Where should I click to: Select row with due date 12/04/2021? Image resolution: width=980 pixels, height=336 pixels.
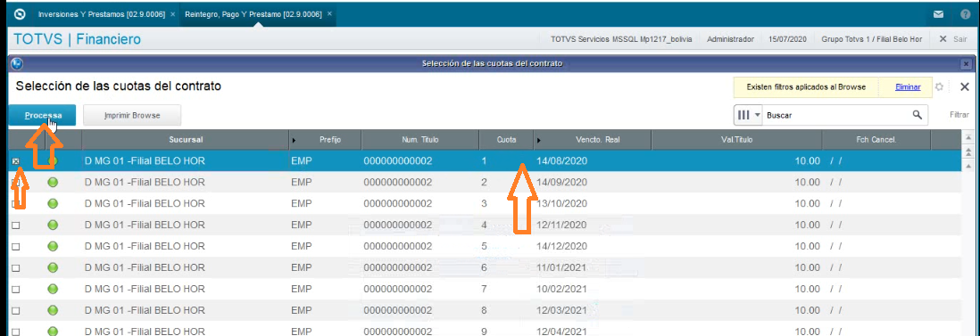pos(485,329)
